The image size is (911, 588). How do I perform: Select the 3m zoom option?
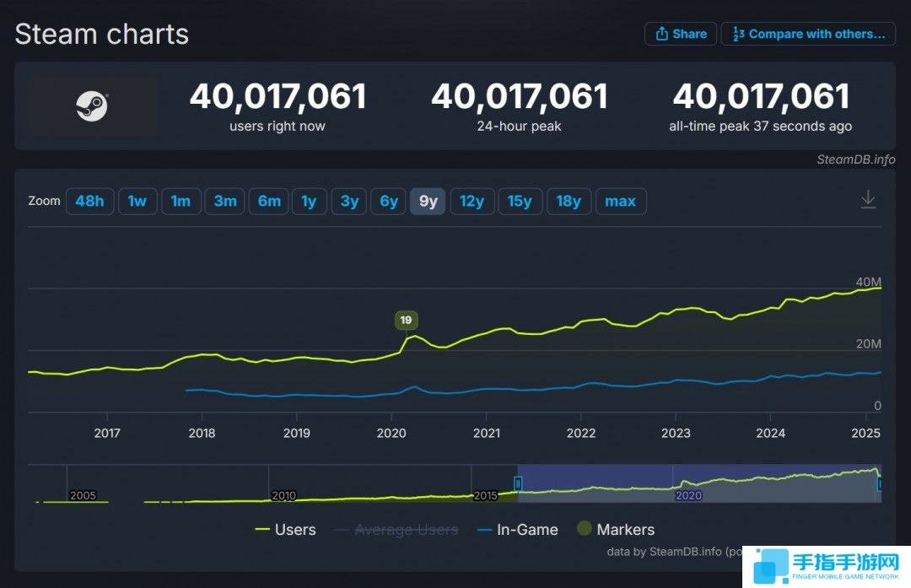point(224,201)
